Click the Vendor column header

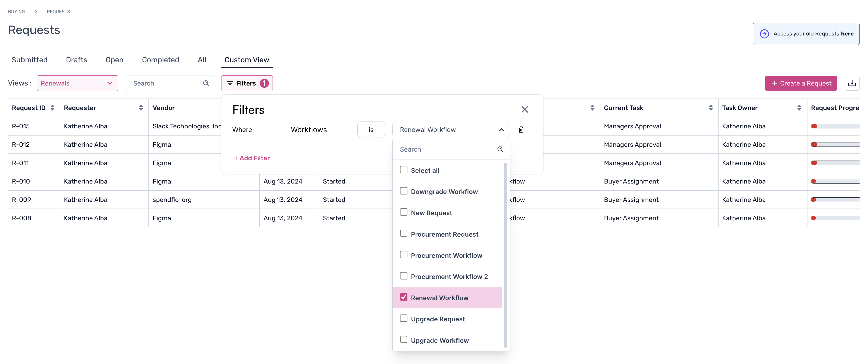(163, 108)
